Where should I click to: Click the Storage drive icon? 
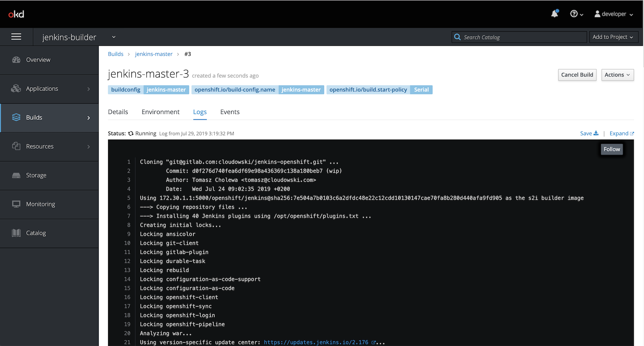(x=16, y=175)
